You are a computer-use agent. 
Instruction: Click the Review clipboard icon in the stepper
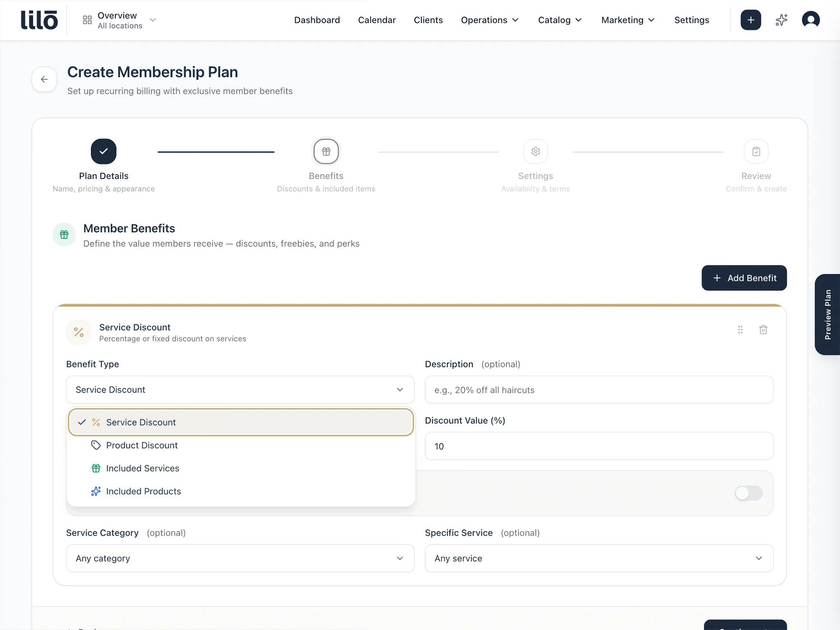(x=756, y=151)
